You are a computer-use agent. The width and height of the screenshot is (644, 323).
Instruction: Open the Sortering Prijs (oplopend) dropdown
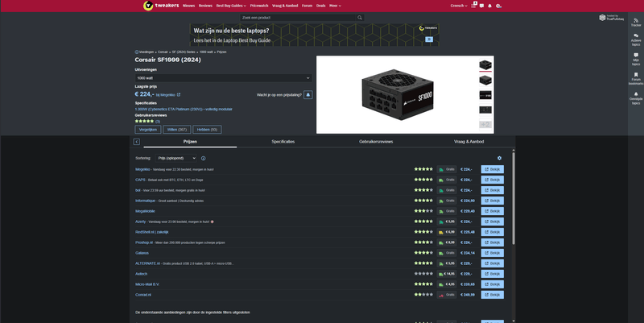(175, 158)
